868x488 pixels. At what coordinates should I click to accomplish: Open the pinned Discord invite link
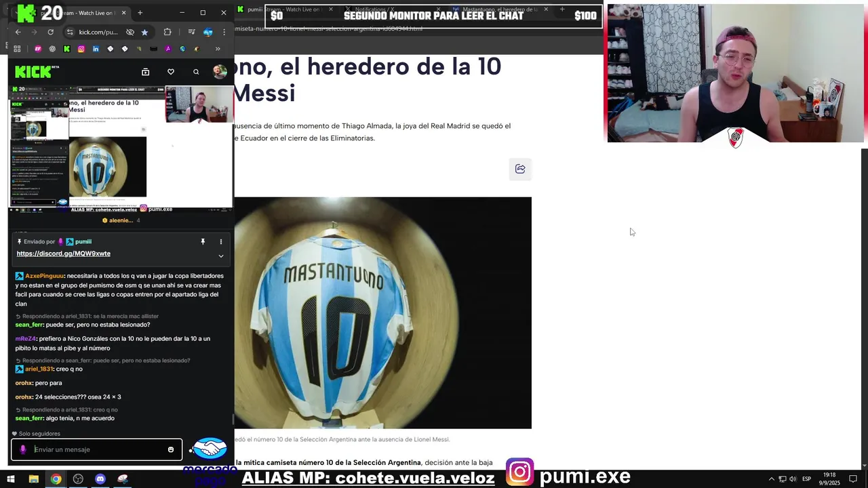63,253
